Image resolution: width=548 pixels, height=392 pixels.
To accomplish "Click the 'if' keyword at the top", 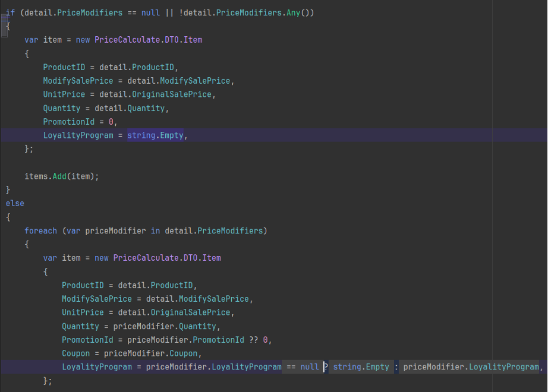I will coord(10,12).
